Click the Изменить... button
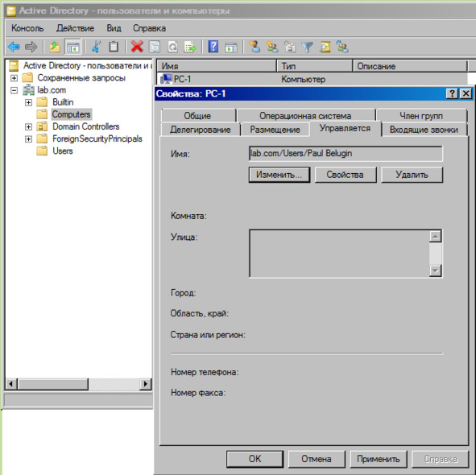Image resolution: width=476 pixels, height=475 pixels. pos(279,175)
